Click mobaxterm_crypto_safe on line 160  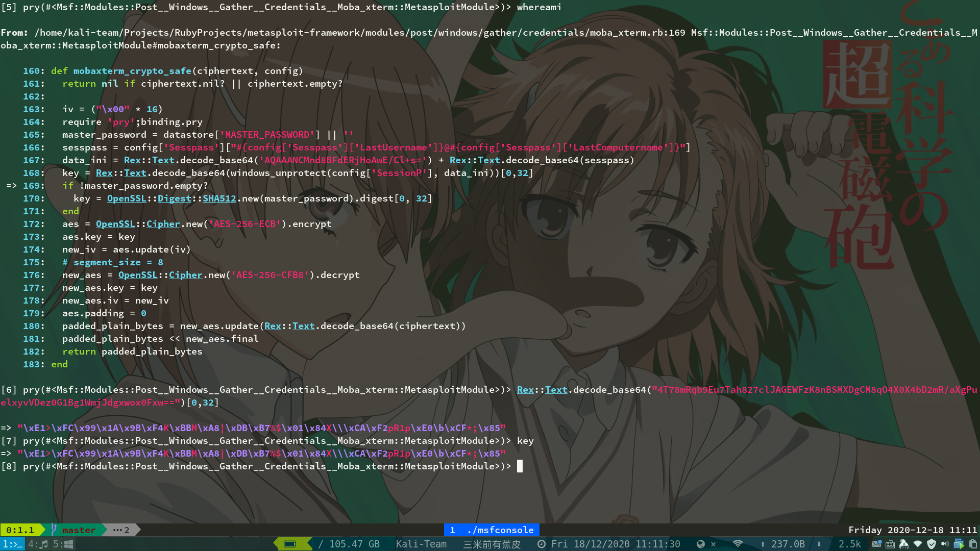tap(132, 71)
